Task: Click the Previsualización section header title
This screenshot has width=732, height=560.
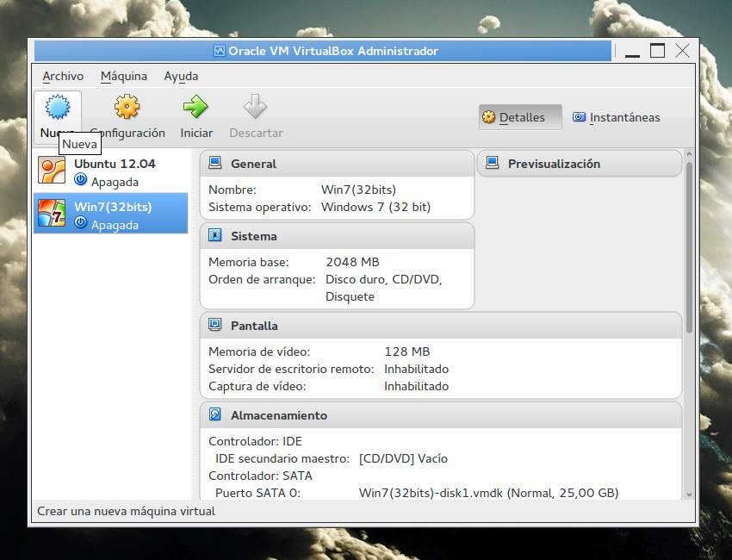Action: (x=554, y=164)
